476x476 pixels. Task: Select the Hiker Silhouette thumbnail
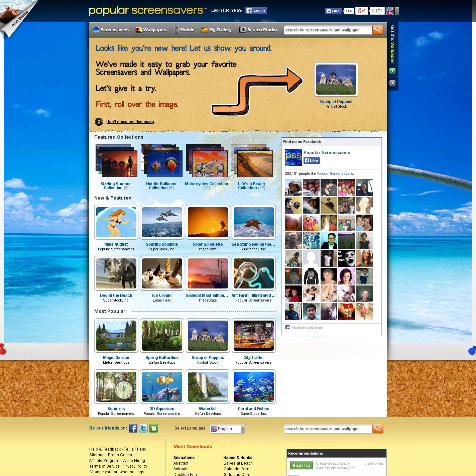point(208,222)
